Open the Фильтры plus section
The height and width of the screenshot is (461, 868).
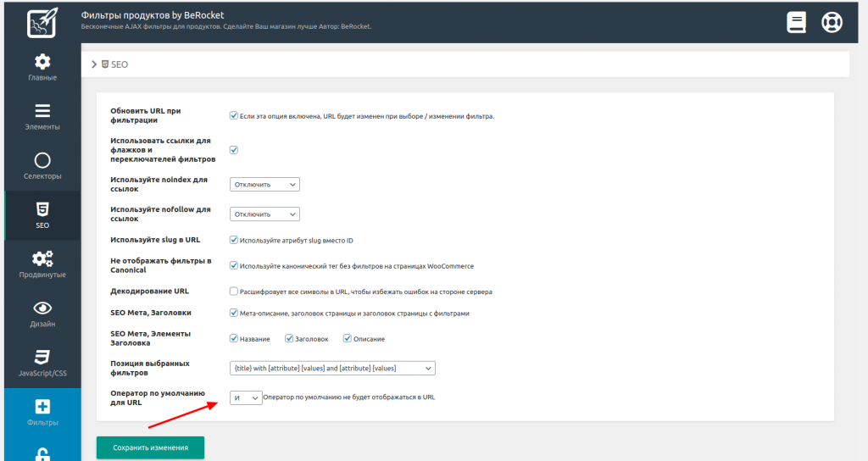click(42, 412)
